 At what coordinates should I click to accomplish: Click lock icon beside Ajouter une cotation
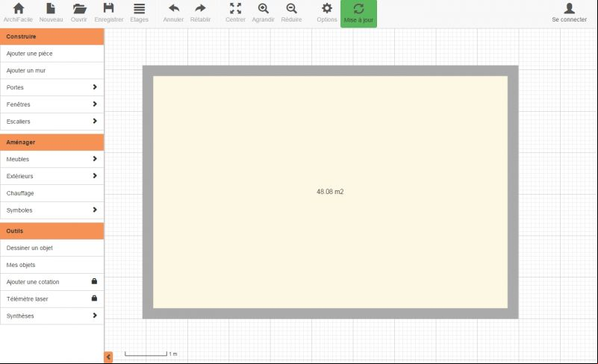pos(94,281)
